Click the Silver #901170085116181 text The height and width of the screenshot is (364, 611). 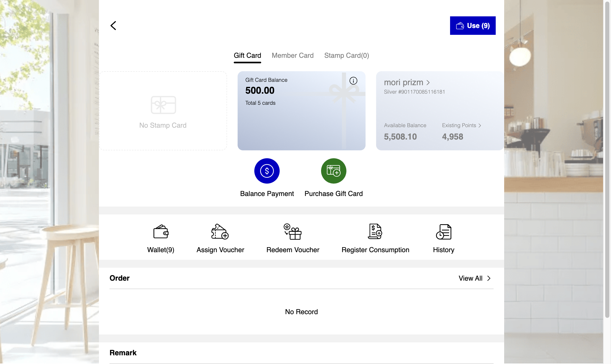point(414,92)
